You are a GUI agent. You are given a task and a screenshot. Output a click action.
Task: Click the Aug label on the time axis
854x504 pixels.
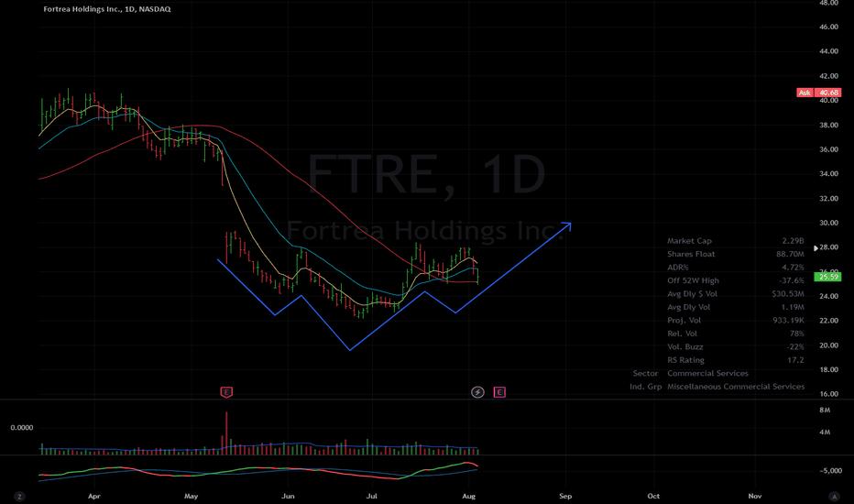(468, 496)
